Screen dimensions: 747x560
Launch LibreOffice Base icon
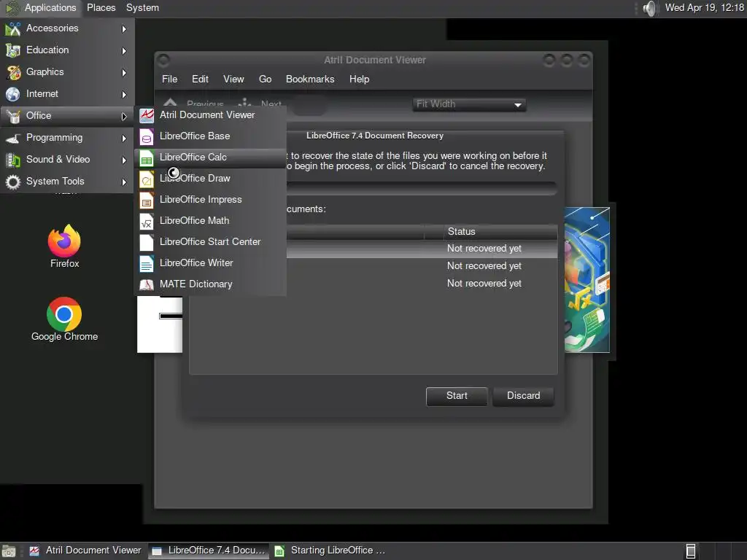pos(146,136)
